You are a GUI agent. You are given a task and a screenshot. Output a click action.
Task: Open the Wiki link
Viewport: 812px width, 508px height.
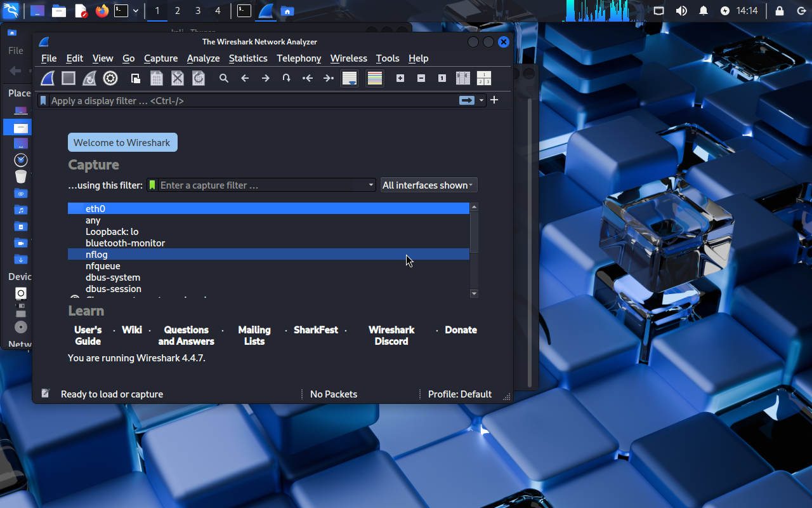(132, 330)
